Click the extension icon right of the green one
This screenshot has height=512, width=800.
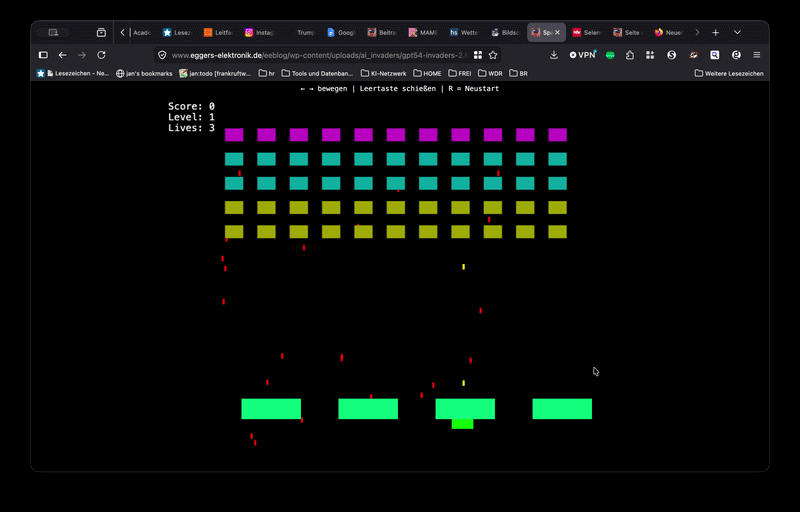pos(630,55)
